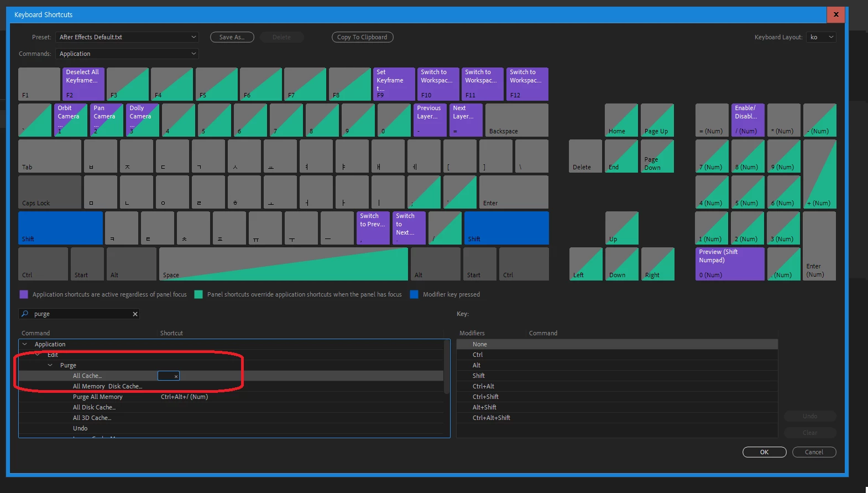Open the Commands dropdown showing Application

pos(127,54)
